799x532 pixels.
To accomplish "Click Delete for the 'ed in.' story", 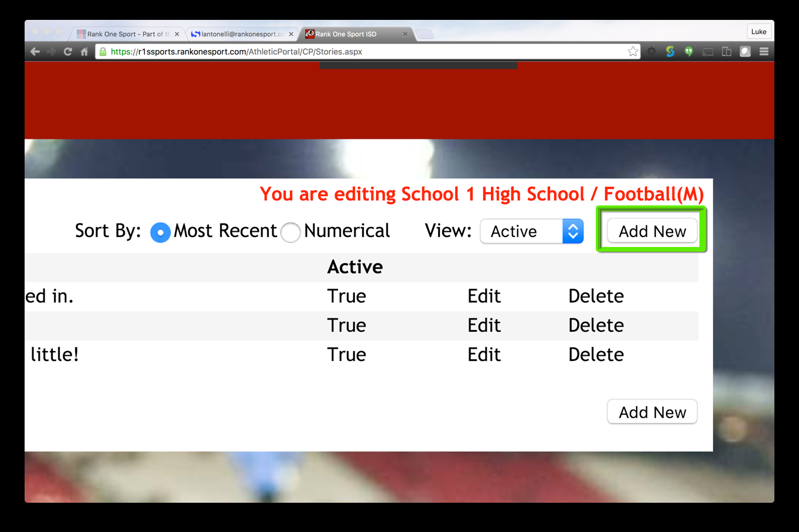I will 596,296.
